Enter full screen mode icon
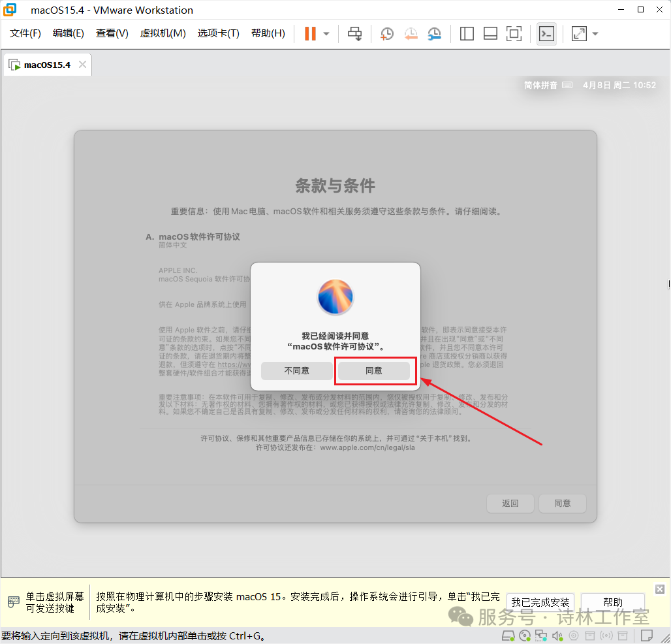The width and height of the screenshot is (671, 644). pos(514,34)
